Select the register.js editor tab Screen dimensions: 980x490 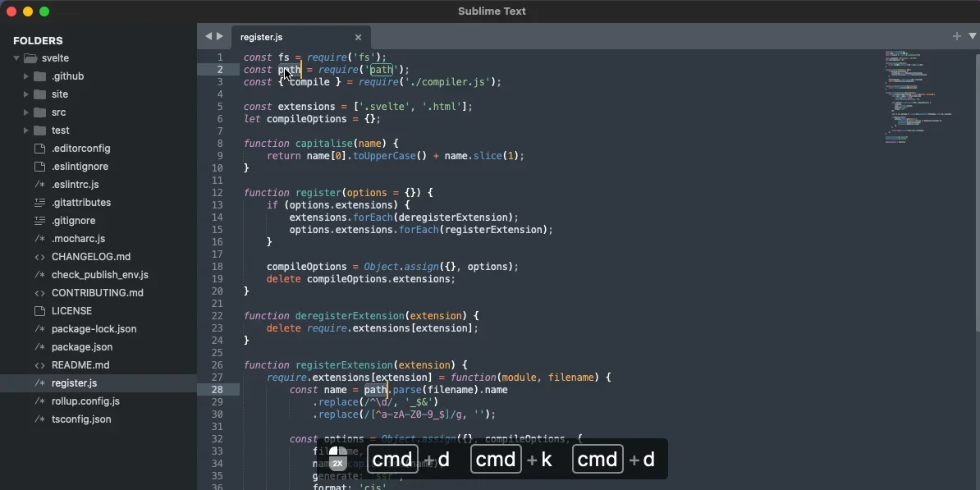pyautogui.click(x=300, y=38)
